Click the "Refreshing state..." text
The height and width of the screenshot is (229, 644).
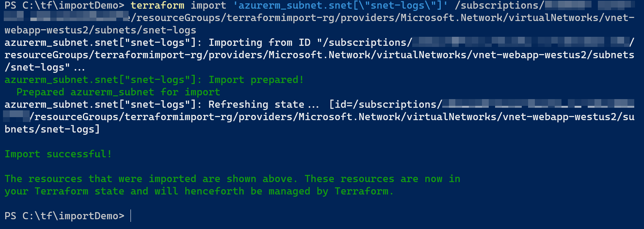[263, 104]
